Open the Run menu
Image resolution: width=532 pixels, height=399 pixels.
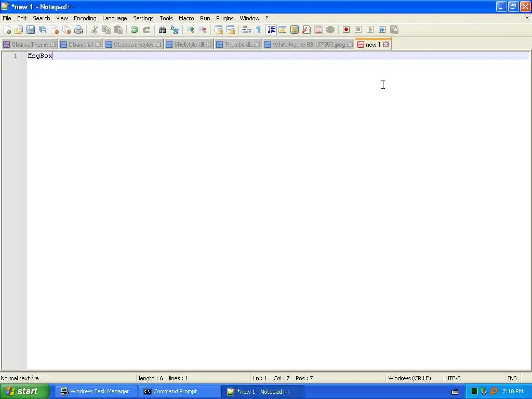click(x=205, y=18)
